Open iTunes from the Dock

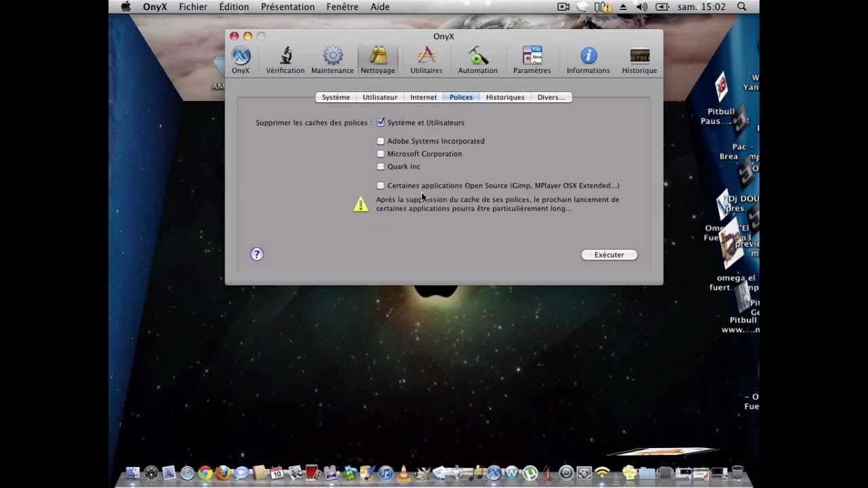[386, 473]
